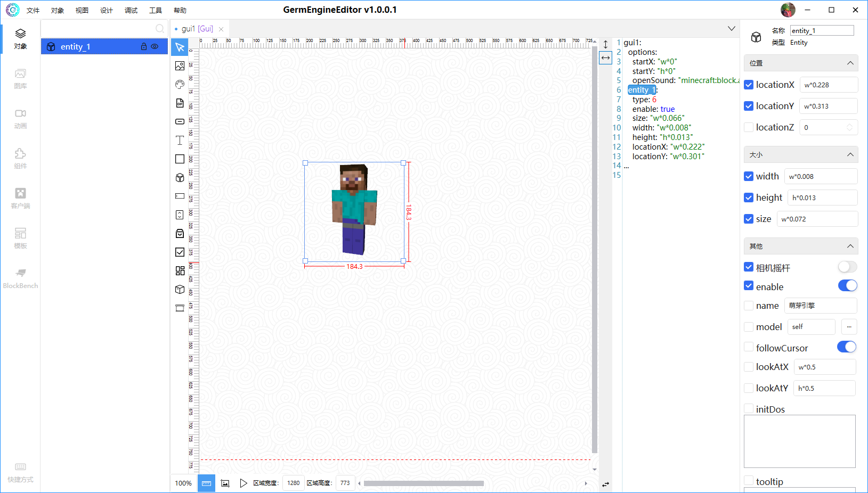The height and width of the screenshot is (493, 868).
Task: Close the gui1 [Gui] tab
Action: click(221, 29)
